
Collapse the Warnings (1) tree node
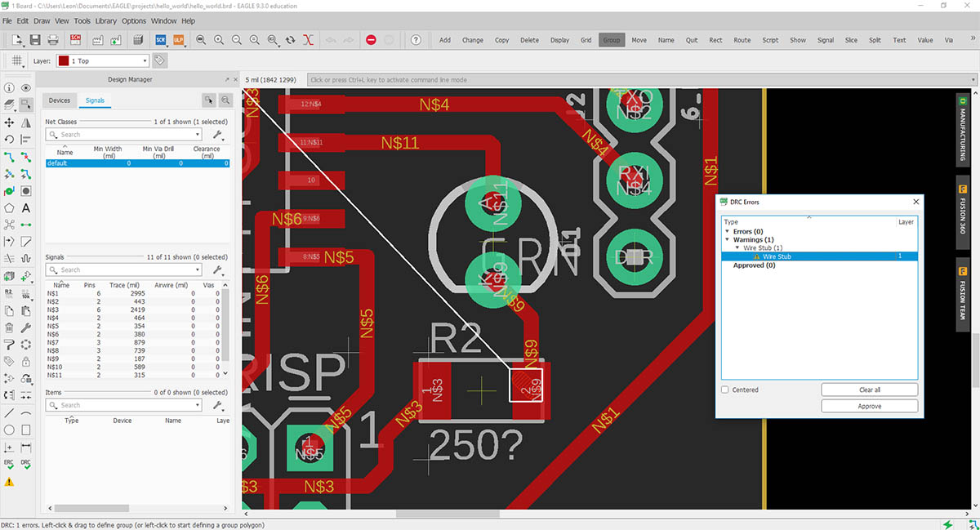pos(728,240)
